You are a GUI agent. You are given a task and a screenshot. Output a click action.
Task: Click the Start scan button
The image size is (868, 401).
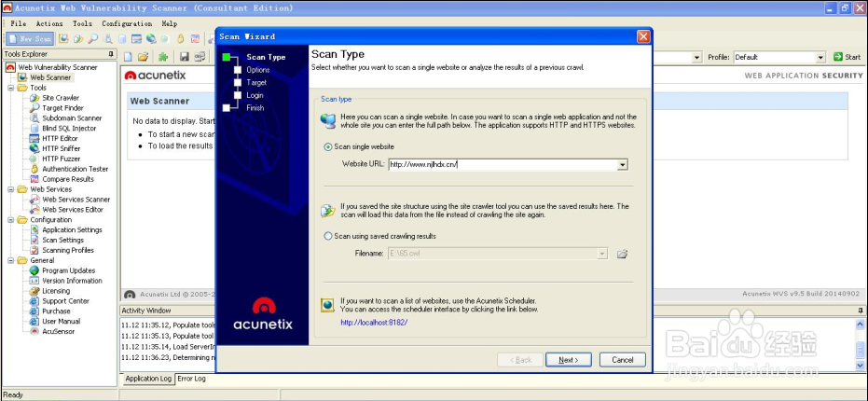847,57
